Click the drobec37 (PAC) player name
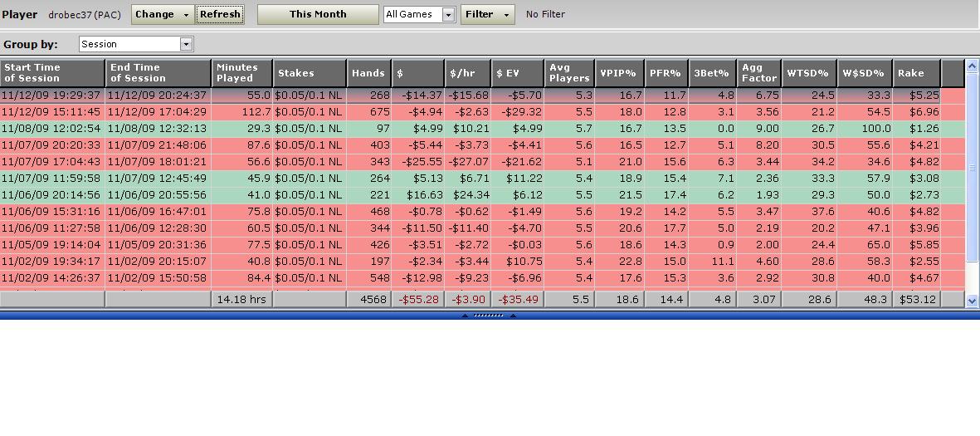Viewport: 980px width, 436px height. (85, 14)
